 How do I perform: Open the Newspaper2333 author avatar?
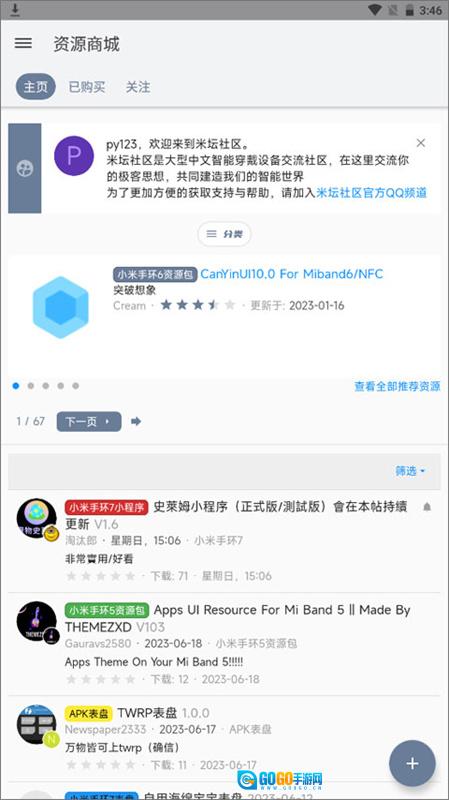pos(37,724)
